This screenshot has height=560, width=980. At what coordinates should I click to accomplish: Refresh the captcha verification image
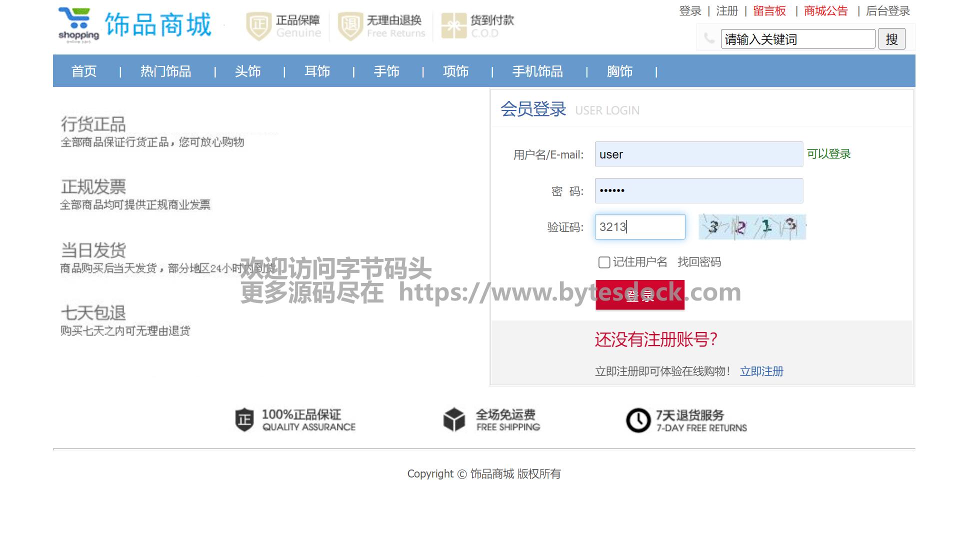click(x=752, y=227)
